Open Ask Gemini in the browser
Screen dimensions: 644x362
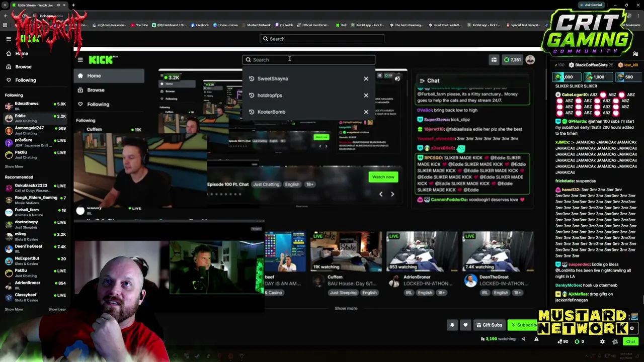click(x=591, y=5)
